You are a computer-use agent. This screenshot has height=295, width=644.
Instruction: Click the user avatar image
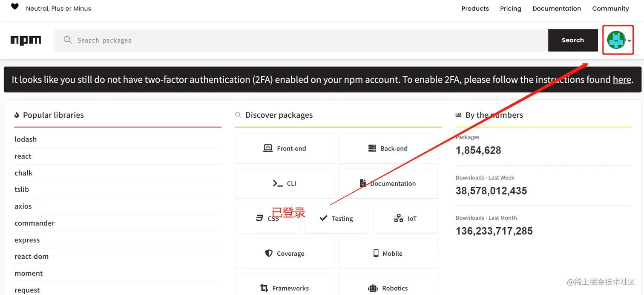(x=615, y=40)
